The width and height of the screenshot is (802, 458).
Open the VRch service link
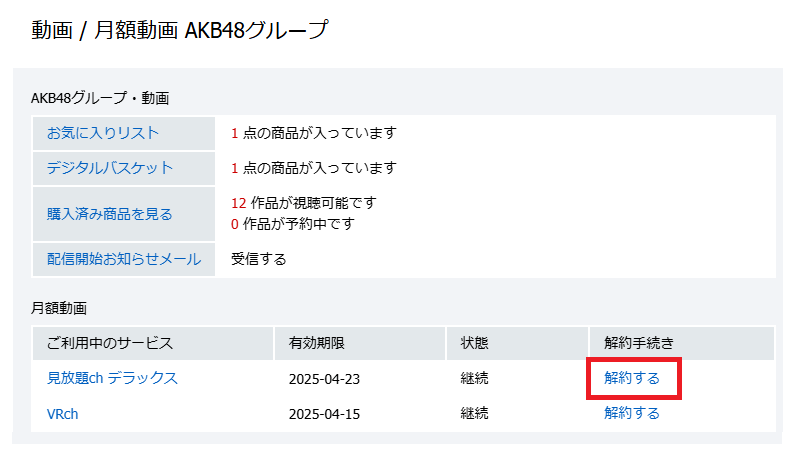tap(62, 413)
